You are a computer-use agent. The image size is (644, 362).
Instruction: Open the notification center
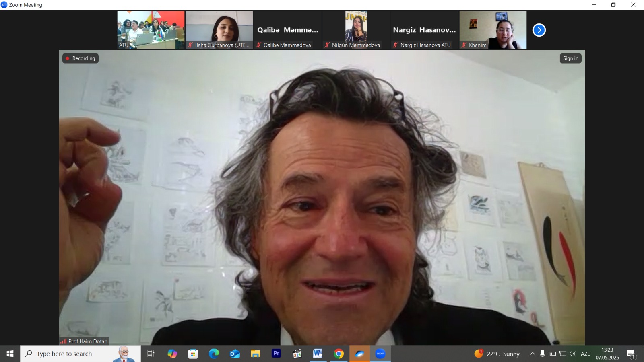point(631,354)
